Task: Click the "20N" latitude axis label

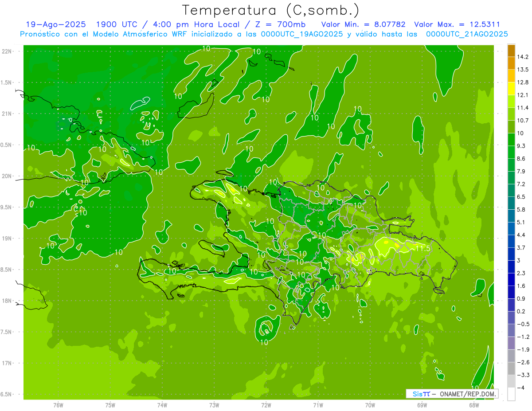Action: coord(6,176)
